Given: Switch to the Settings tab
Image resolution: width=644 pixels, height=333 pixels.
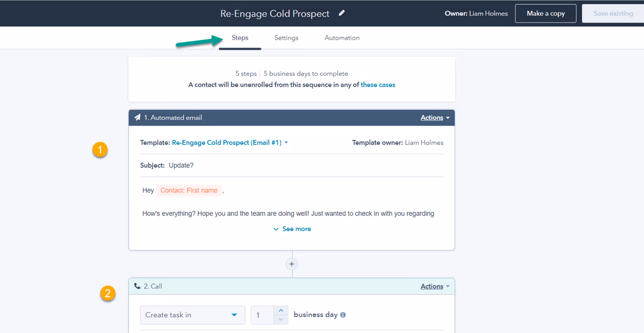Looking at the screenshot, I should tap(286, 38).
